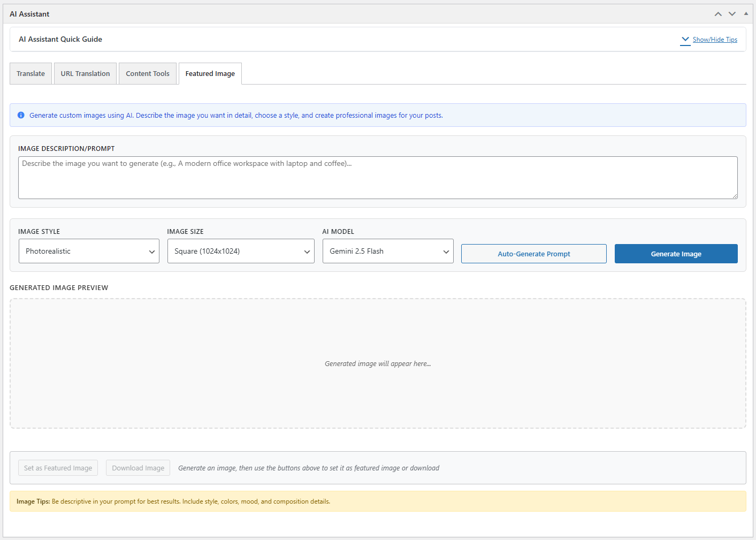Open the AI Model dropdown (Gemini 2.5 Flash)
The width and height of the screenshot is (756, 540).
pos(388,251)
